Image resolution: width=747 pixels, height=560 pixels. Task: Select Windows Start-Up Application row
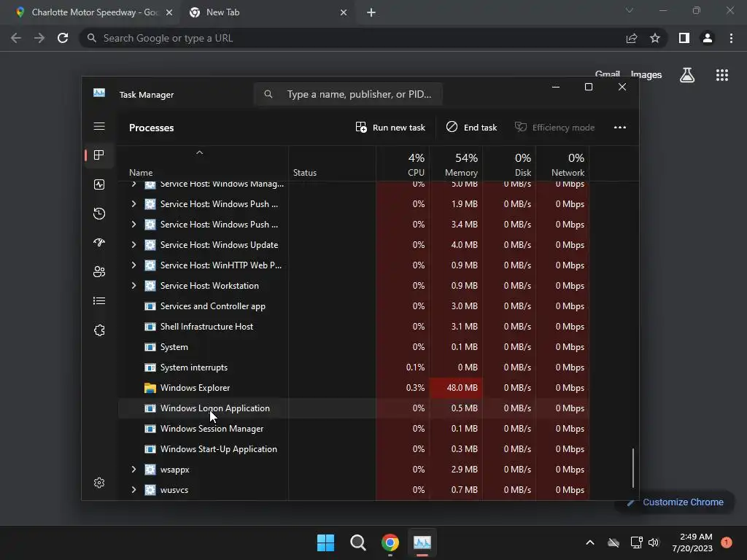point(354,449)
